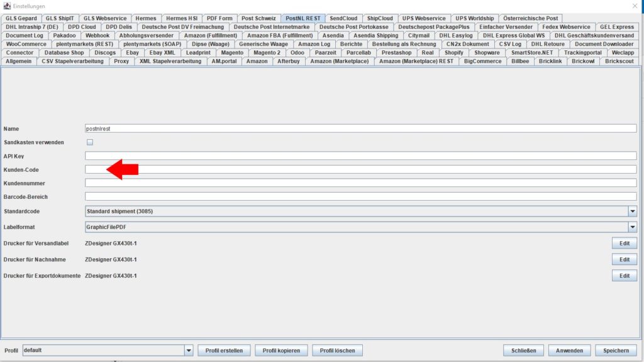
Task: Switch to the Webhook tab
Action: [97, 35]
